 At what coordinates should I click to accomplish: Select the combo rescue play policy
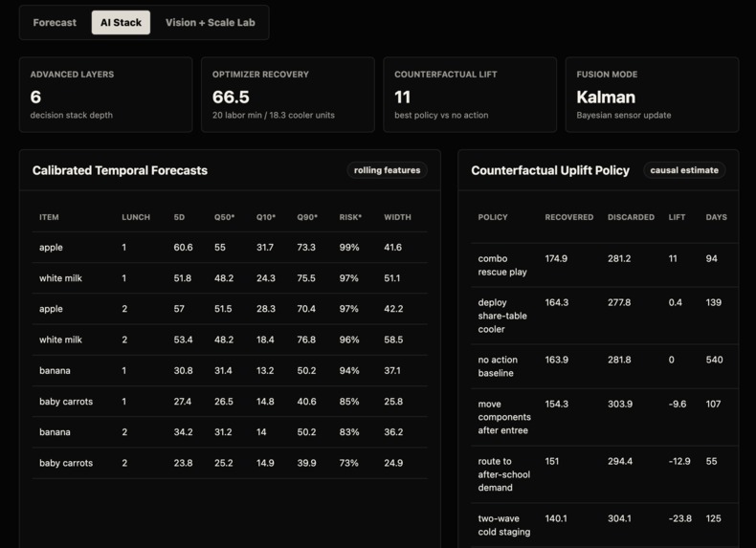[x=605, y=265]
